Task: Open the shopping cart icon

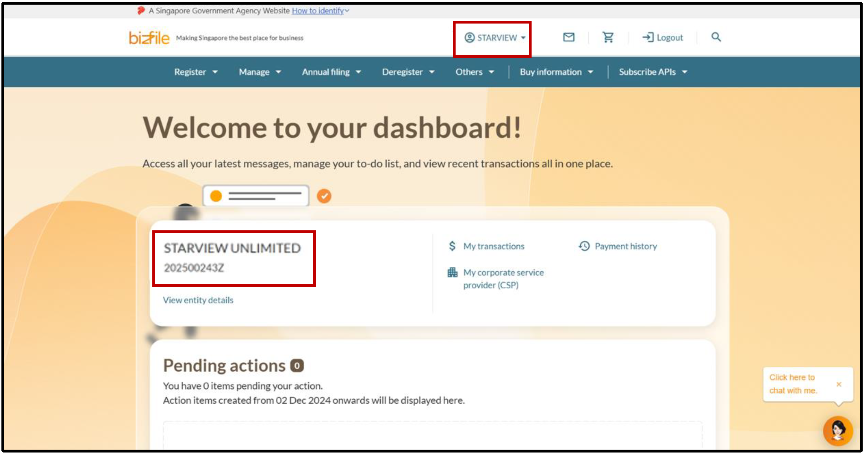Action: point(608,37)
